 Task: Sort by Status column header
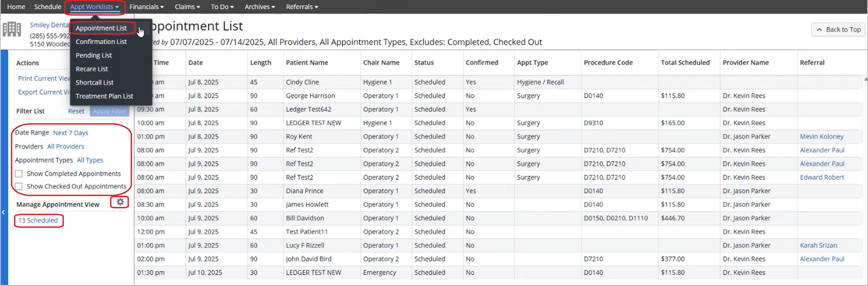[424, 63]
